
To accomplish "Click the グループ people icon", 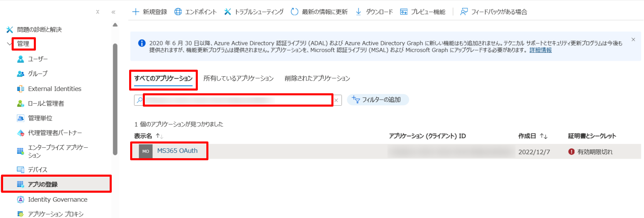I will 20,74.
